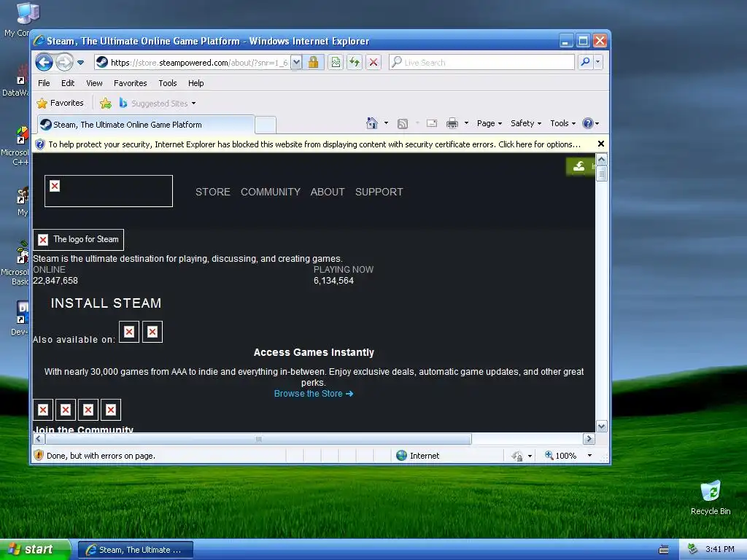Click the horizontal scrollbar right arrow
Screen dimensions: 747x560
[589, 438]
